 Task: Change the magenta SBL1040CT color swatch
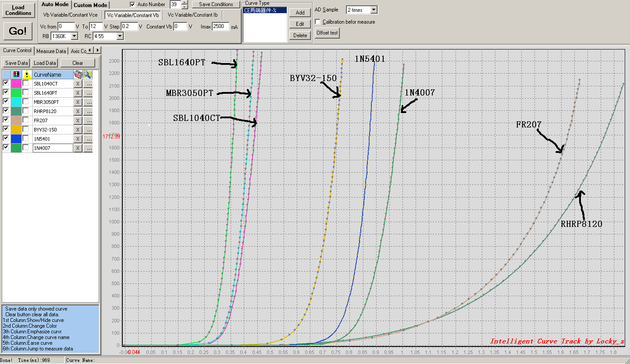coord(17,84)
